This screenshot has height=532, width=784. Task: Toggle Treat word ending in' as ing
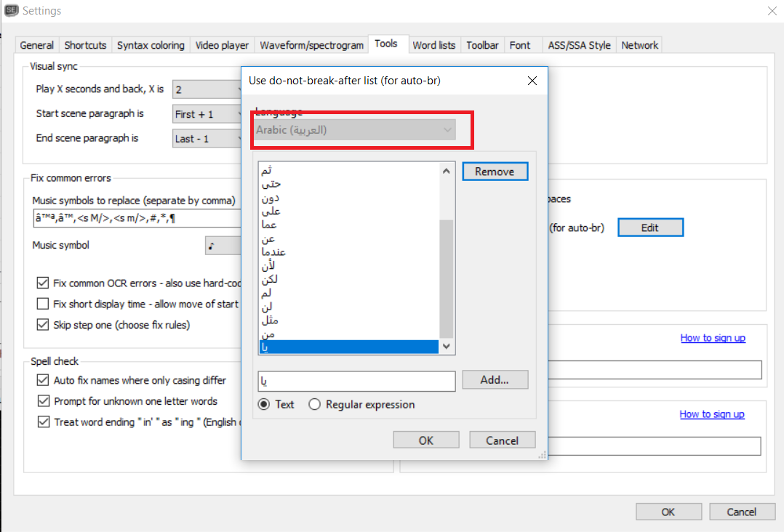43,422
